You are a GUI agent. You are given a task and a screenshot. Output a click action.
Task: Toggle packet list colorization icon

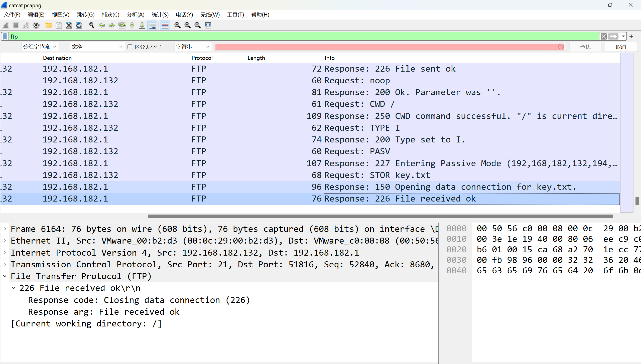(165, 25)
